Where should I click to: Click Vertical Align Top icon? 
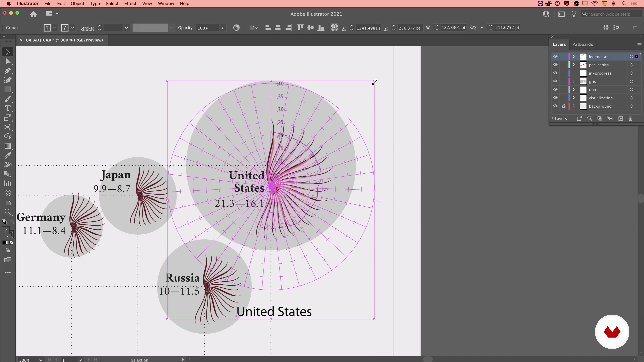coord(300,28)
